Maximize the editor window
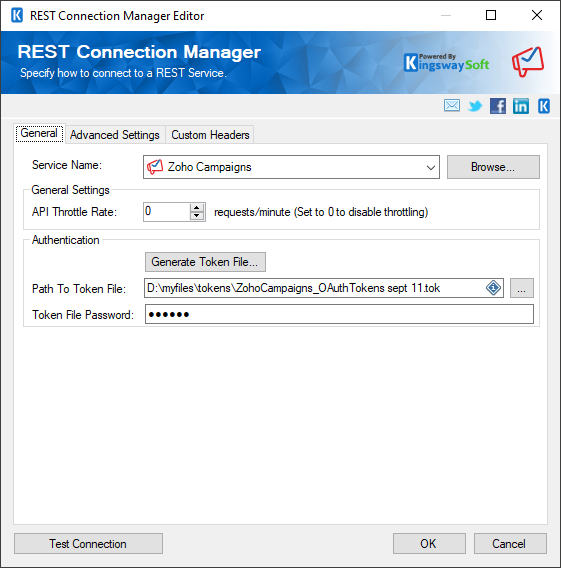The image size is (561, 568). [491, 15]
